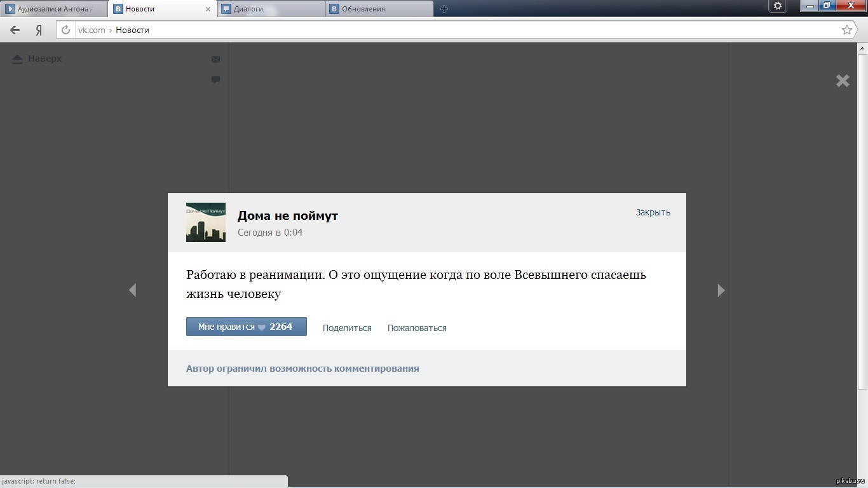The width and height of the screenshot is (868, 488).
Task: Open a new tab with plus button
Action: pos(444,9)
